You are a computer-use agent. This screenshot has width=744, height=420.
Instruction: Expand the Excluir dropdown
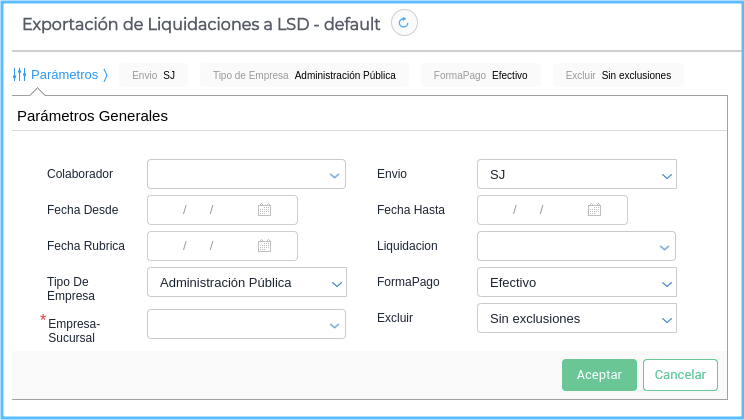(x=577, y=318)
